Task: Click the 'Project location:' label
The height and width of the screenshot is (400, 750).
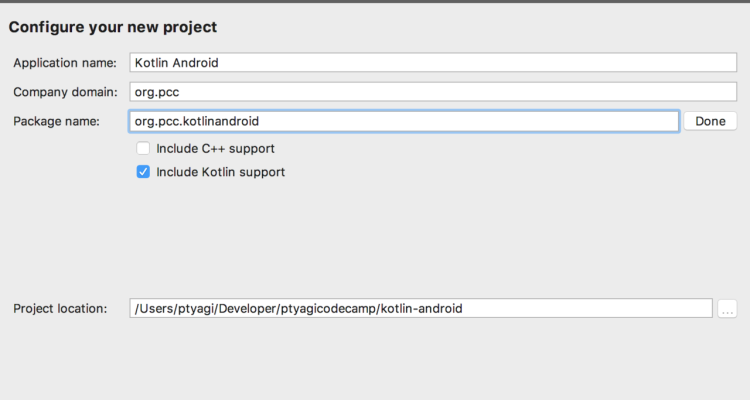Action: [x=60, y=308]
